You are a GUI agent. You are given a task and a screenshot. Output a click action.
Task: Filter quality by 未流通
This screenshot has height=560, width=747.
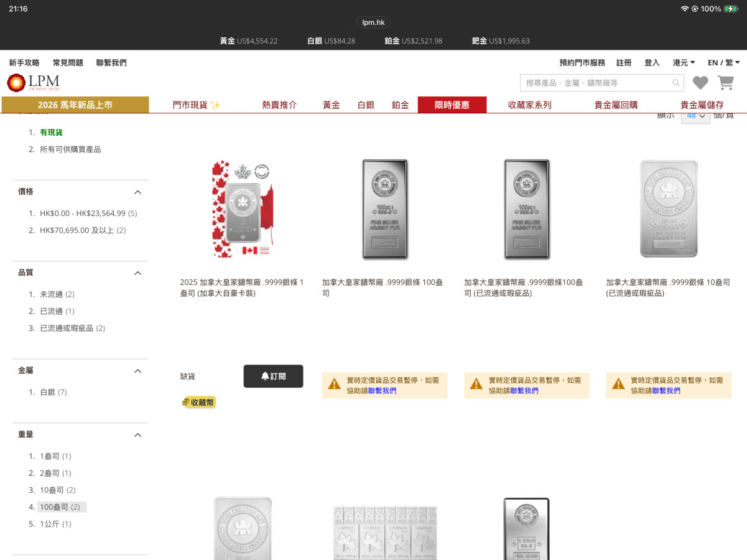coord(57,294)
